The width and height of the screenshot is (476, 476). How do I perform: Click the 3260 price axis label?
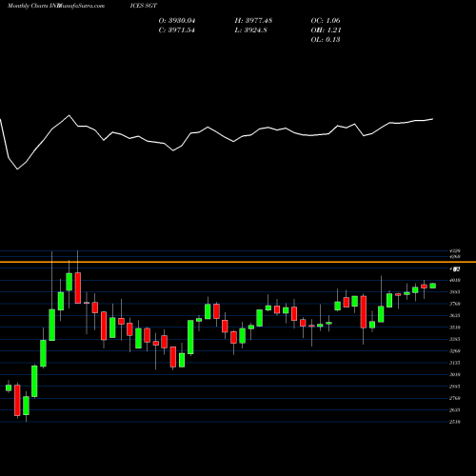(455, 351)
